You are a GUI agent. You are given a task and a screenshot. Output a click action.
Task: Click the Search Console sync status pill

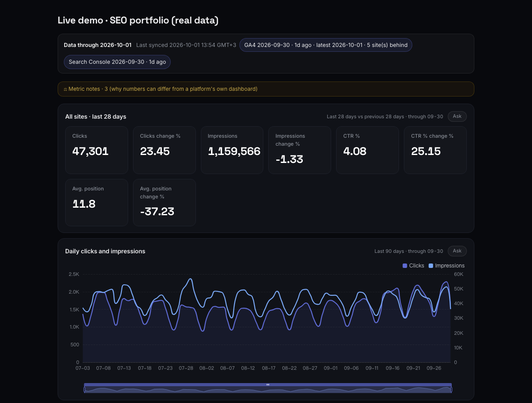(x=117, y=62)
